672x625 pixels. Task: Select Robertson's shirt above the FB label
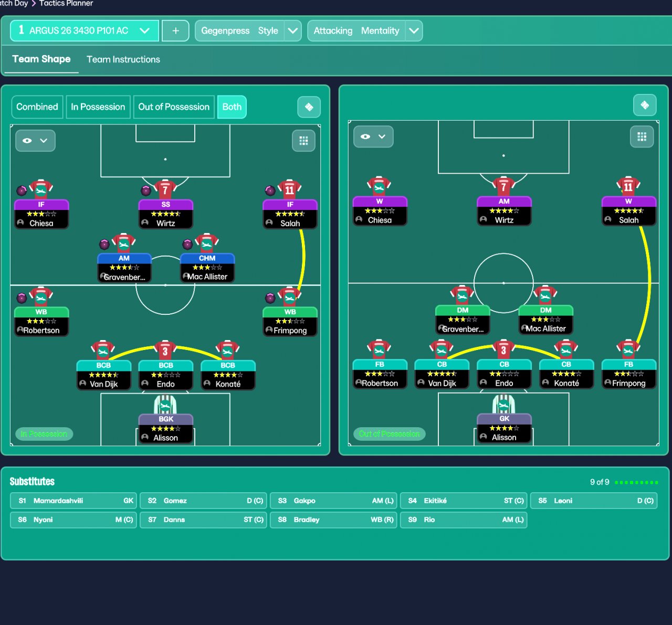pos(380,349)
